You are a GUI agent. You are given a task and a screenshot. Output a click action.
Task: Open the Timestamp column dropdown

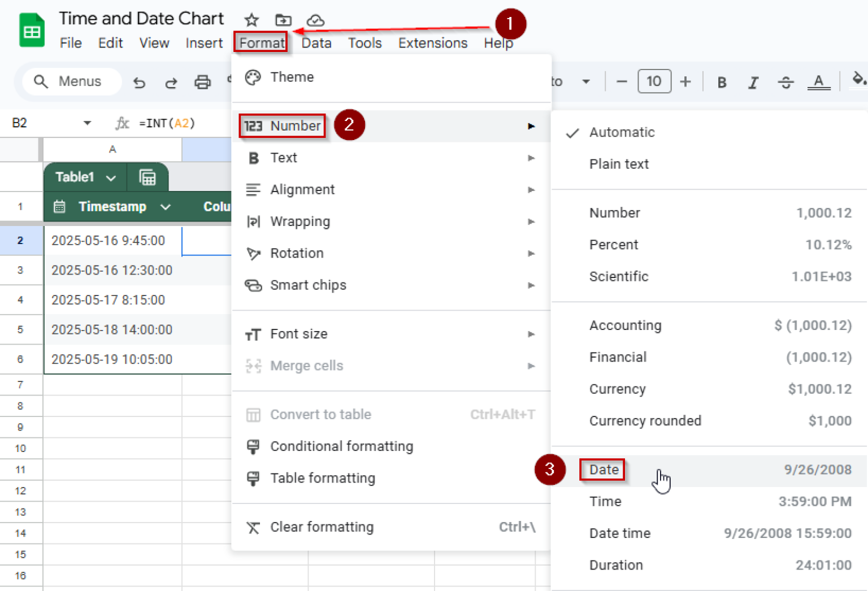tap(166, 207)
